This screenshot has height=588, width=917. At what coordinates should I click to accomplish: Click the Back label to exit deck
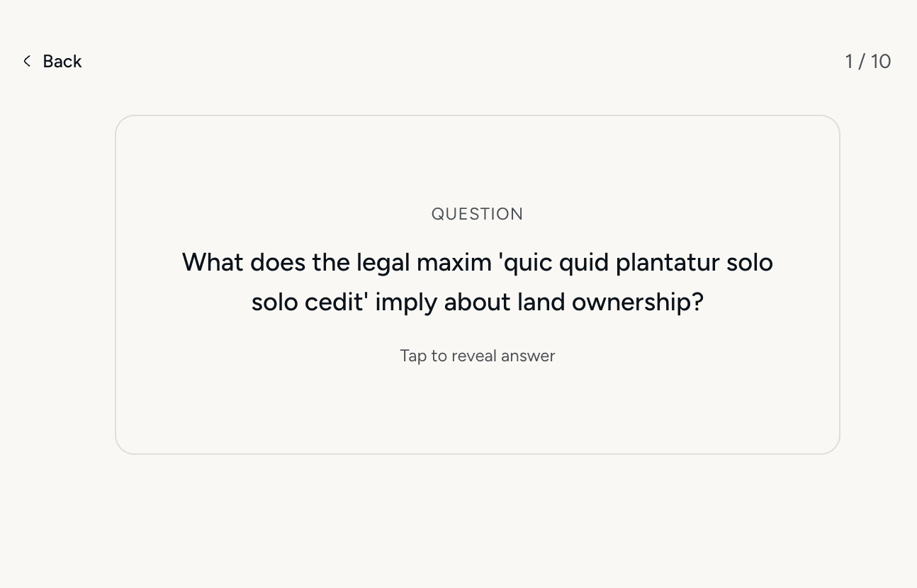[62, 61]
